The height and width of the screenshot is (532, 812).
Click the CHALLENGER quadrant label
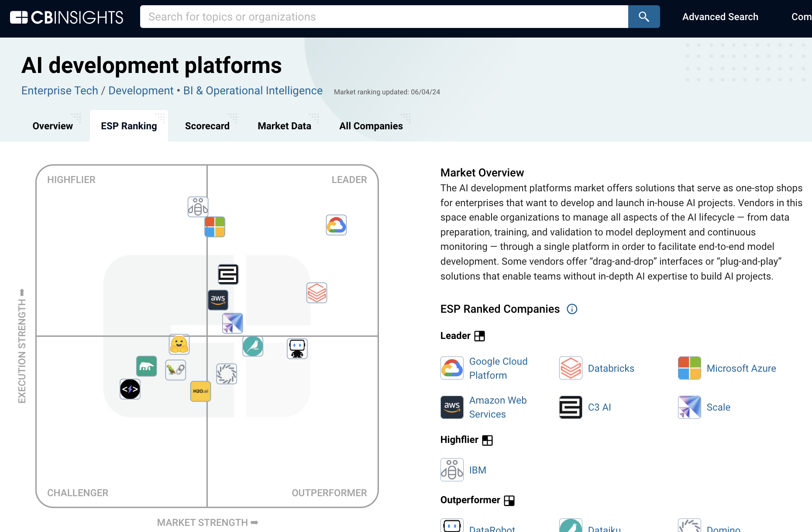coord(78,493)
